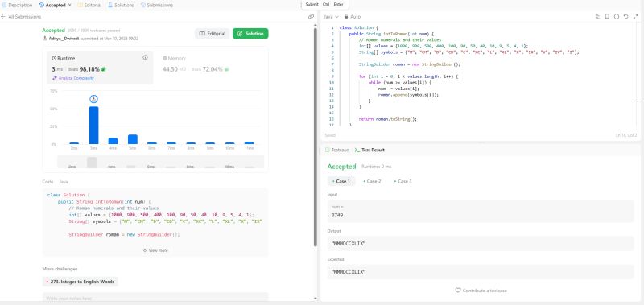Click the 5ms bar in the runtime chart

pyautogui.click(x=132, y=139)
